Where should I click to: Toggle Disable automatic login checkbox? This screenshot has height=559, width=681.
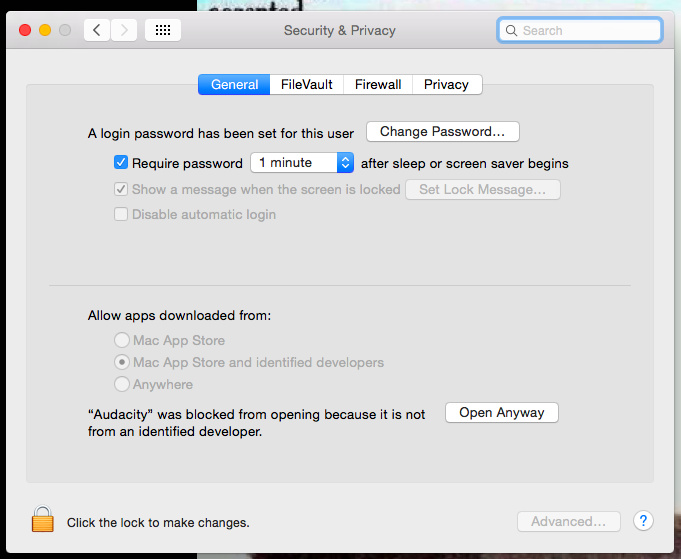[121, 214]
